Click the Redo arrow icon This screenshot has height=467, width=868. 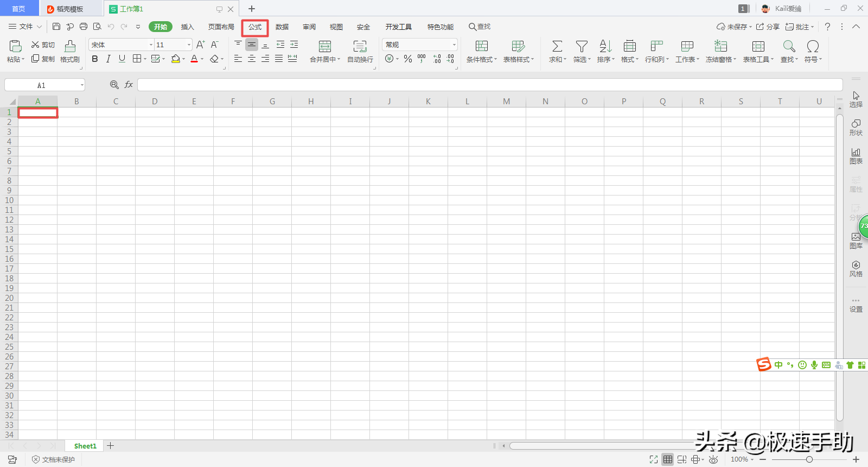(124, 26)
